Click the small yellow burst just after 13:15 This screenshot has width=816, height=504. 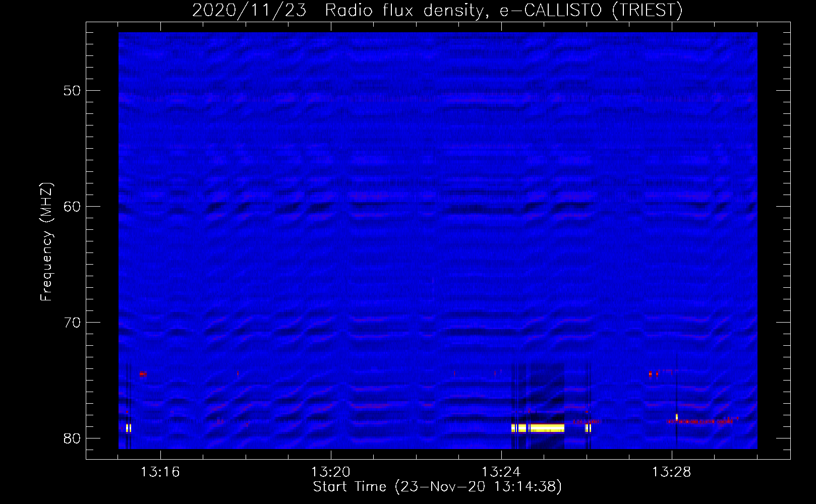click(x=129, y=428)
